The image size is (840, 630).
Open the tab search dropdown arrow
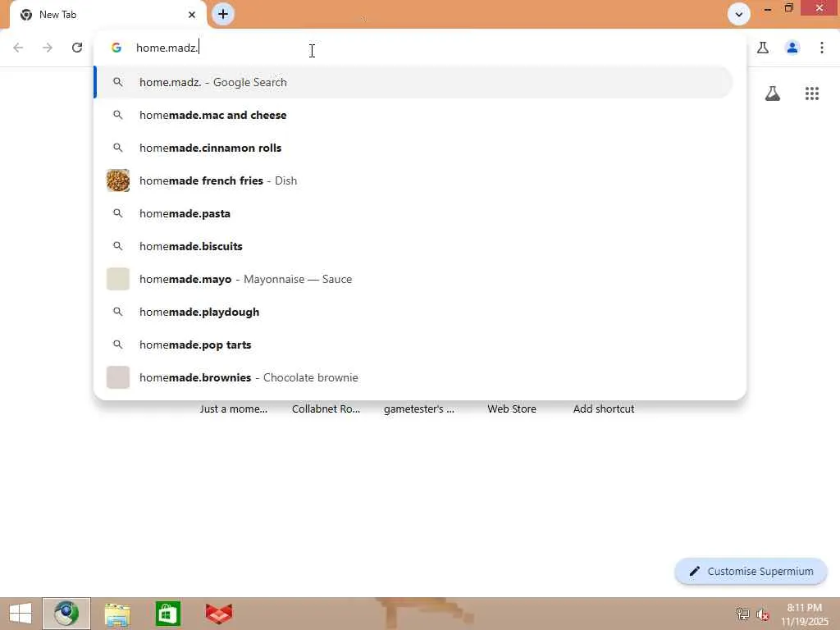click(739, 15)
